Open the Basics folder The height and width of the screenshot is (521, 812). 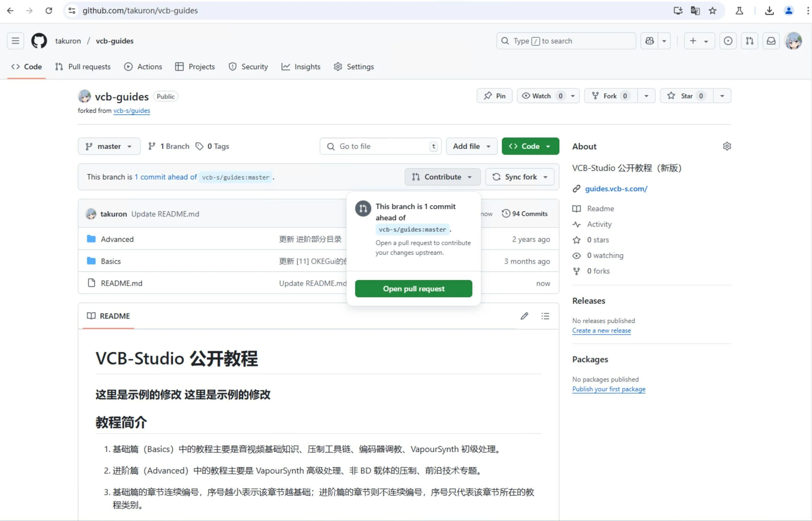tap(111, 261)
